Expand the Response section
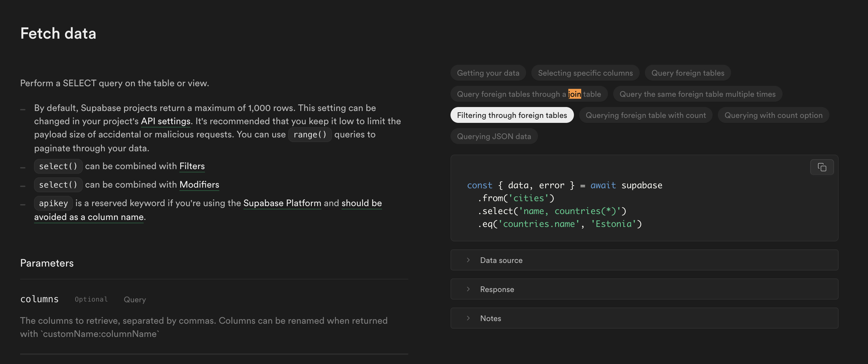This screenshot has height=364, width=868. [497, 289]
